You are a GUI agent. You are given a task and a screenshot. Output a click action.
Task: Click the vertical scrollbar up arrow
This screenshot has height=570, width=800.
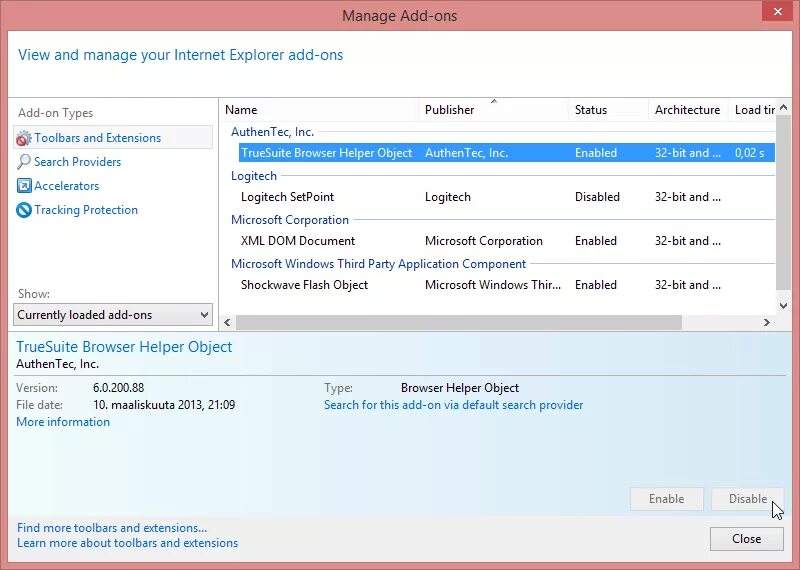pos(784,108)
